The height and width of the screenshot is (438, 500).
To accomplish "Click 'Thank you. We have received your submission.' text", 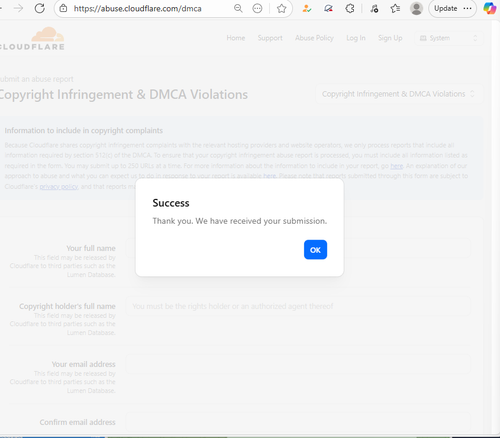I will click(x=240, y=221).
